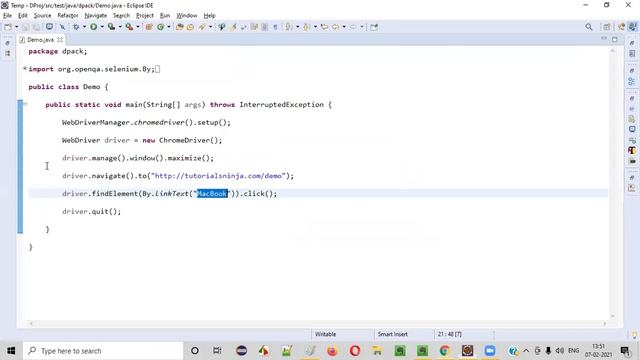The width and height of the screenshot is (640, 360).
Task: Collapse the main method fold marker
Action: pos(25,104)
